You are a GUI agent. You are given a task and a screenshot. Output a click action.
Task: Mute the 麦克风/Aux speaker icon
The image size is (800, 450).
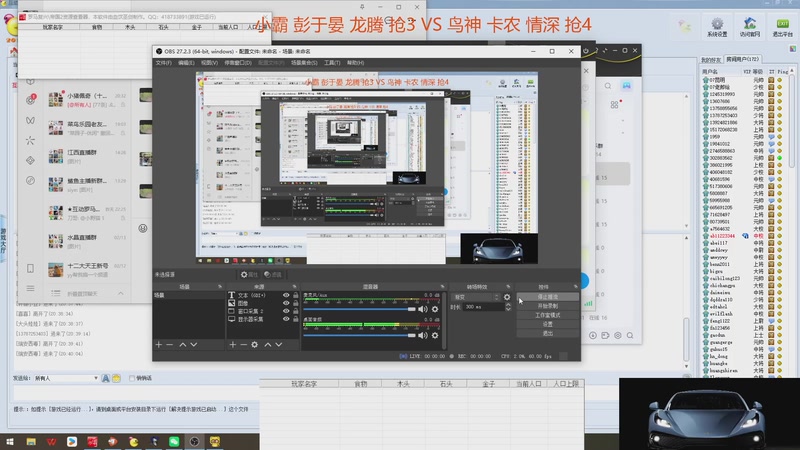point(423,309)
